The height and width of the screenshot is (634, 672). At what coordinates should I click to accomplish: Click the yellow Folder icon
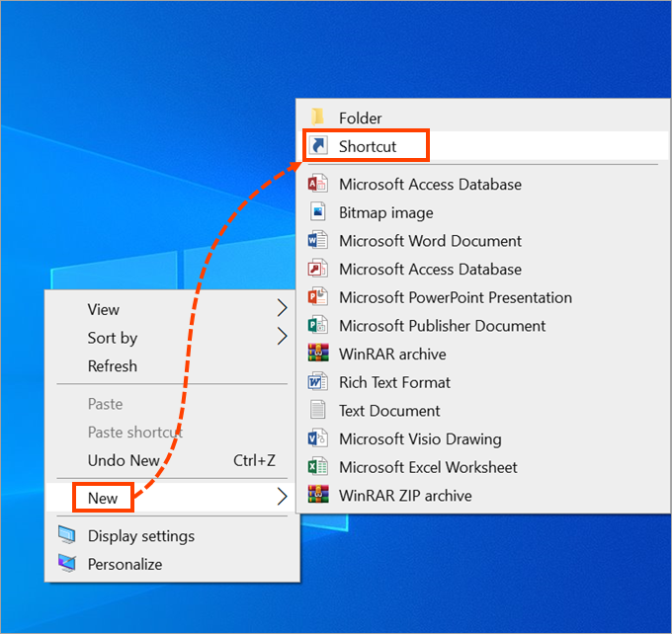318,118
